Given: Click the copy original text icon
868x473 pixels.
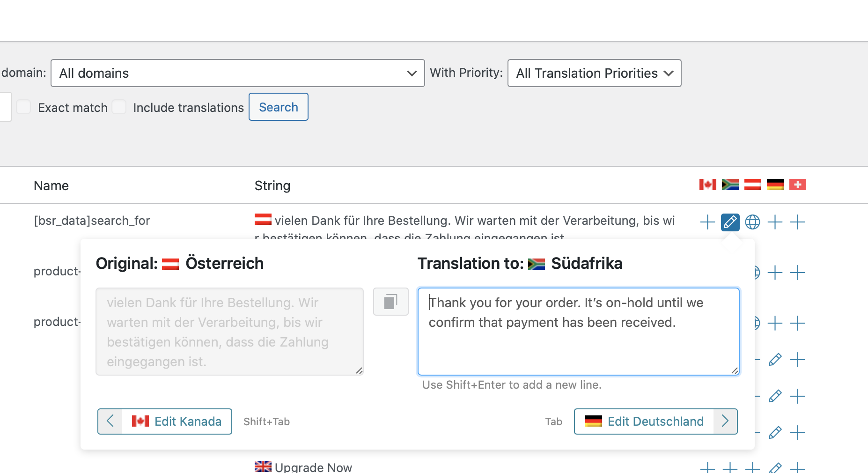Looking at the screenshot, I should pos(390,302).
